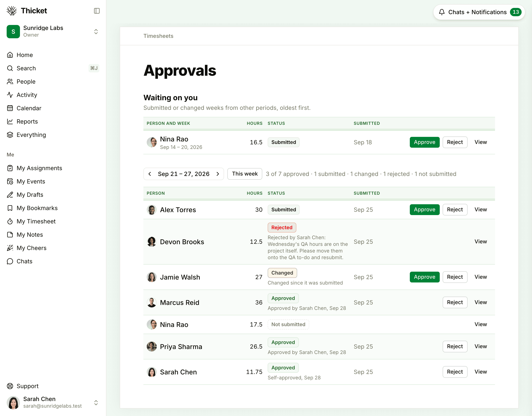Viewport: 532px width, 416px height.
Task: Reject Jamie Walsh's changed timesheet
Action: click(455, 277)
